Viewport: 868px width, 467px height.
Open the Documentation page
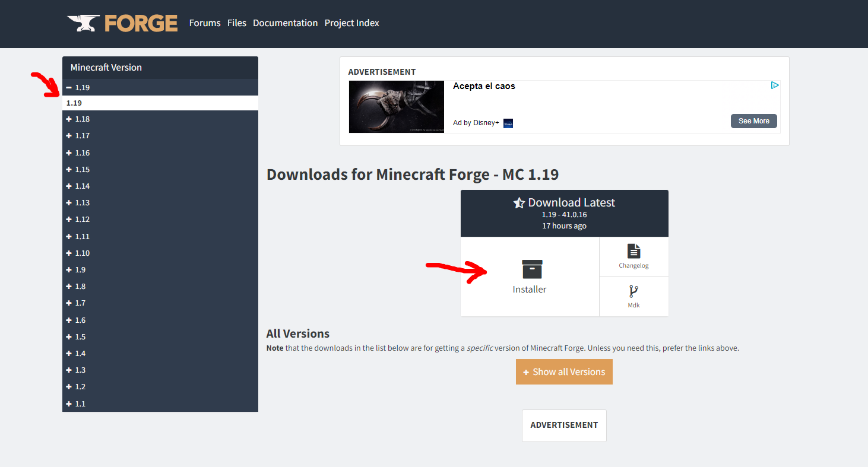click(x=285, y=23)
